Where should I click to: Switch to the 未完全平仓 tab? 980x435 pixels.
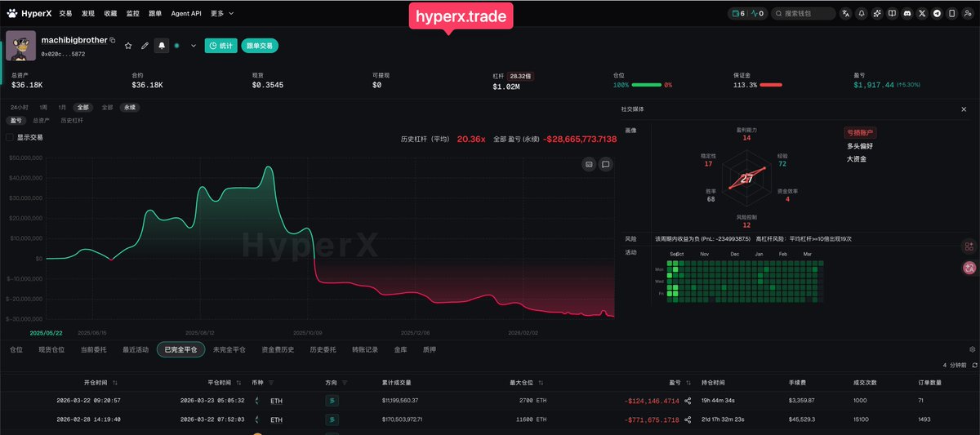pyautogui.click(x=229, y=349)
